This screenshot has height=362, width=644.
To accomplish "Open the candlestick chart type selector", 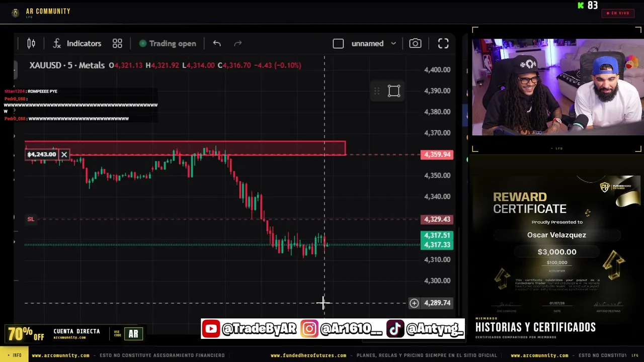I will point(31,44).
